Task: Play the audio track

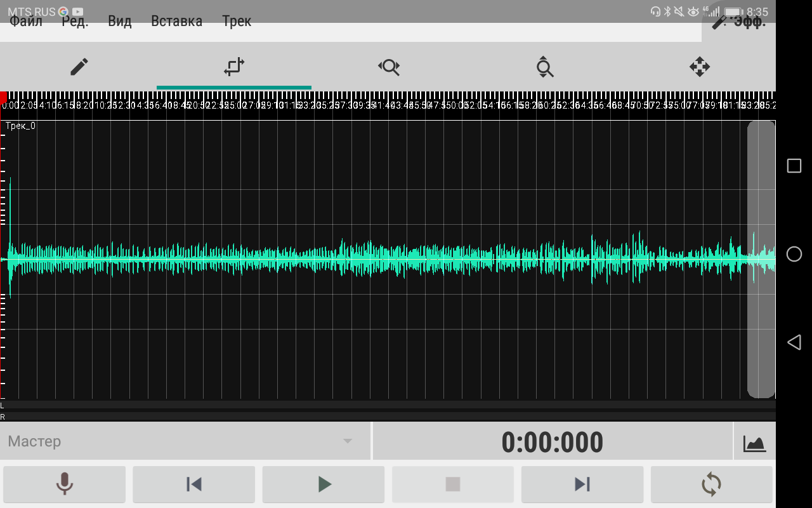Action: (x=324, y=485)
